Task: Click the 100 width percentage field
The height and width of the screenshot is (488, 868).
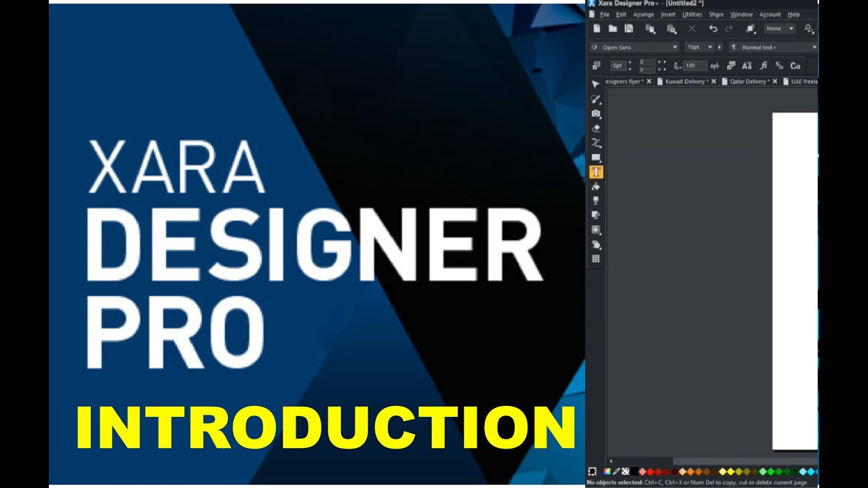Action: (x=694, y=66)
